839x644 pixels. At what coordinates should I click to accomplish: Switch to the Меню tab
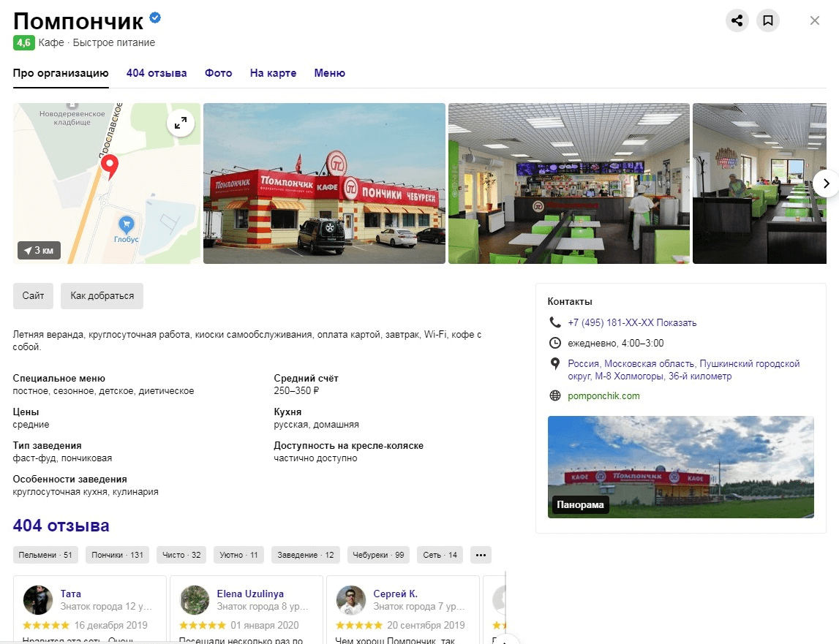click(330, 73)
